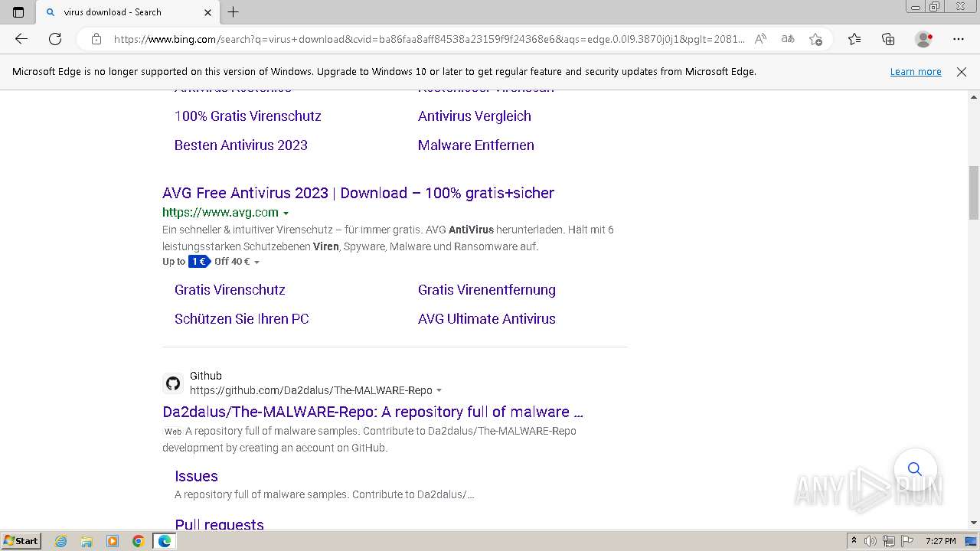This screenshot has width=980, height=551.
Task: Open File Explorer from taskbar
Action: pos(87,541)
